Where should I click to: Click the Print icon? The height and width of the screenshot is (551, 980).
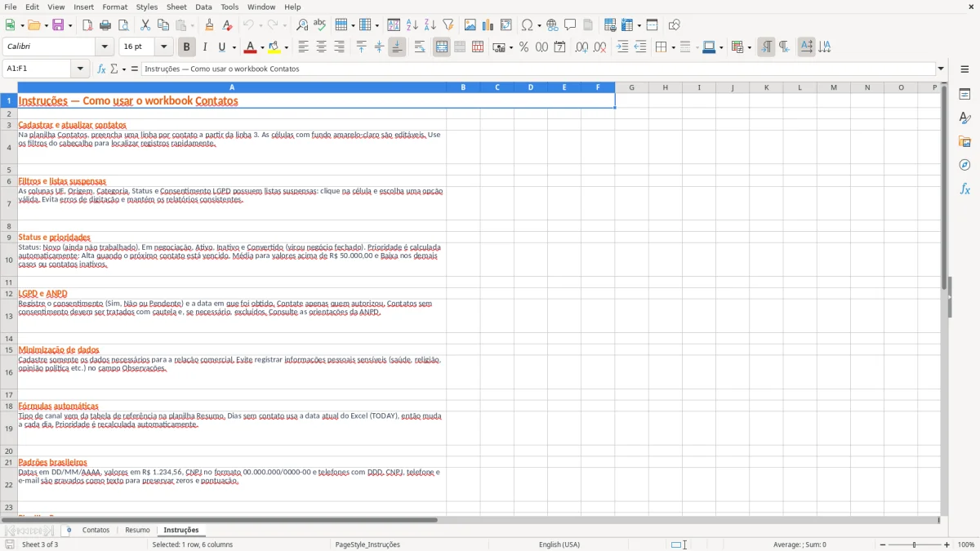click(x=105, y=25)
